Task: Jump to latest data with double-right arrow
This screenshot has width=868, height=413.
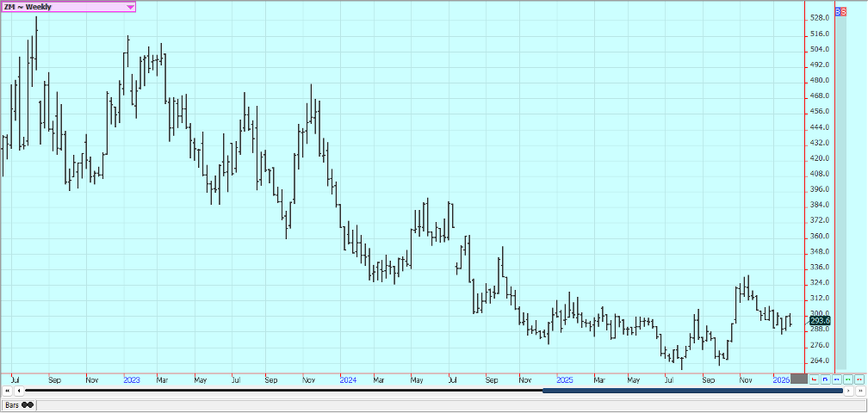Action: tap(860, 391)
